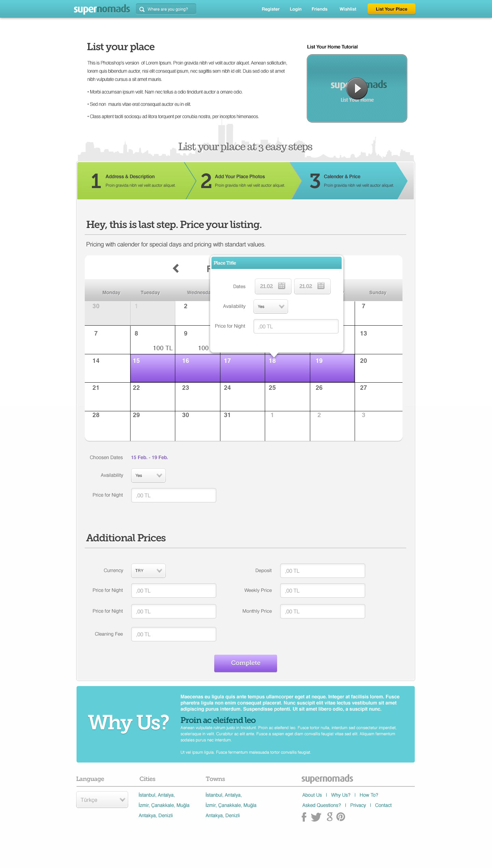Open the Twitter social icon

tap(316, 817)
